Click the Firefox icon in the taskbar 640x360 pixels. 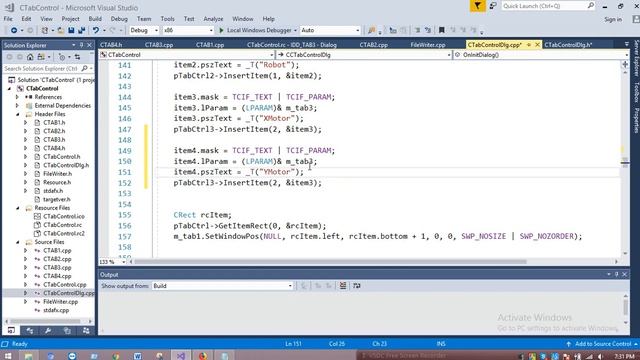click(x=202, y=356)
